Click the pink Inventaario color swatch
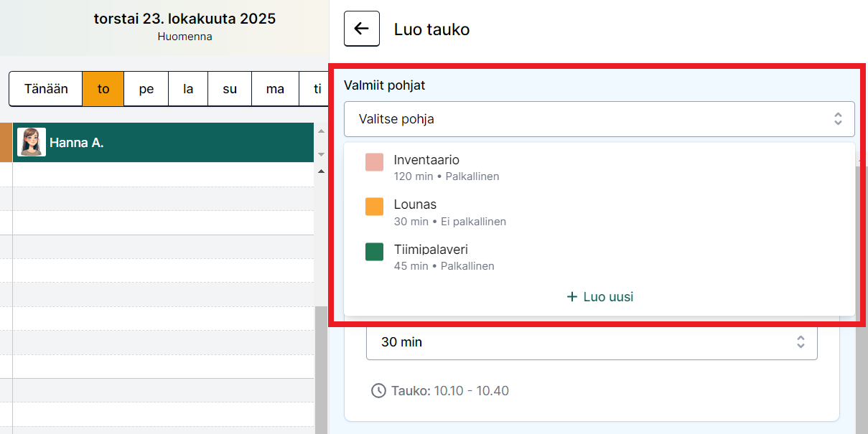The height and width of the screenshot is (434, 868). [x=374, y=162]
